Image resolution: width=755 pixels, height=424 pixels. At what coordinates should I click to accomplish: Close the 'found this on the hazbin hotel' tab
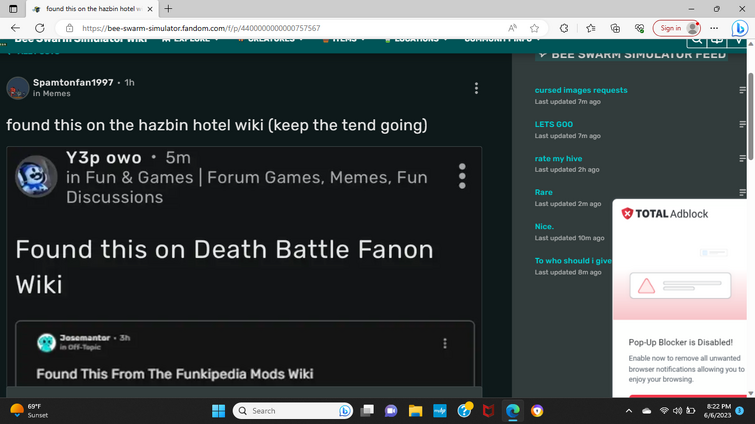coord(150,9)
